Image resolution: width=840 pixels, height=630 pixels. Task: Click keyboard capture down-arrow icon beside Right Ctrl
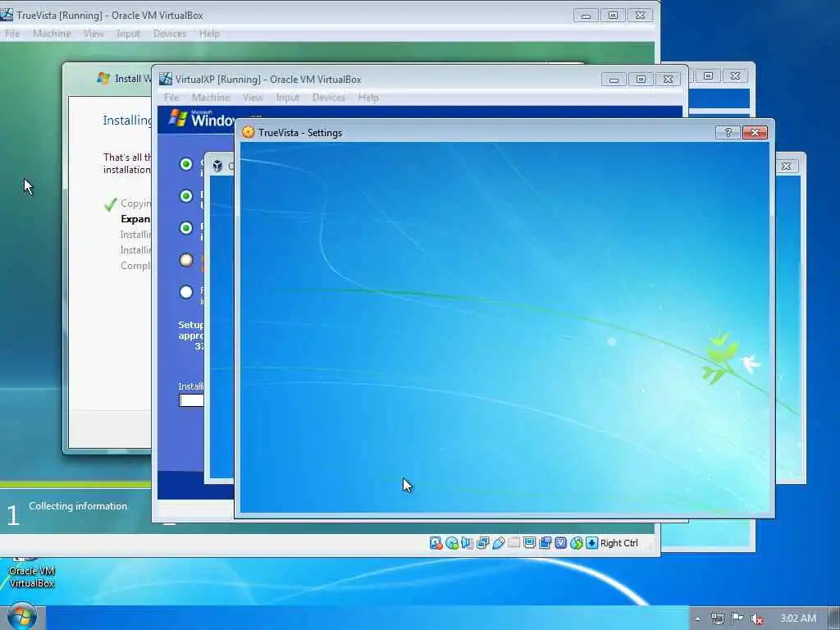click(x=591, y=543)
